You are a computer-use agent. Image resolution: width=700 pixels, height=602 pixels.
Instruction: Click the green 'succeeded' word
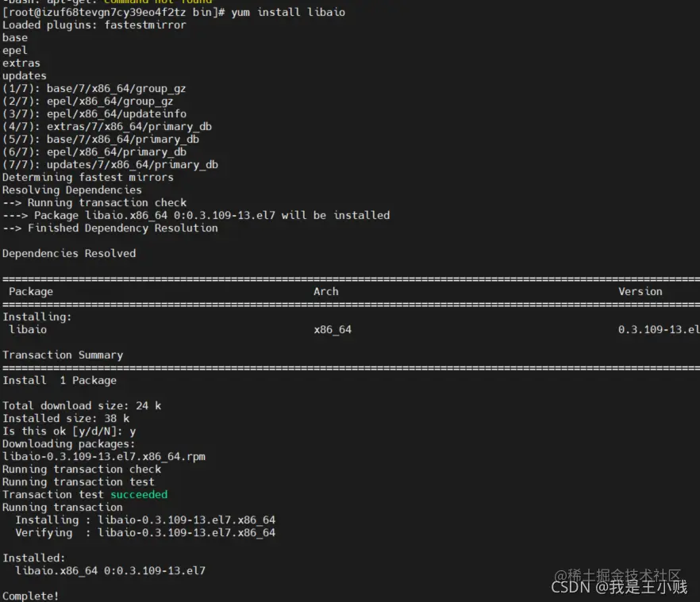coord(139,495)
